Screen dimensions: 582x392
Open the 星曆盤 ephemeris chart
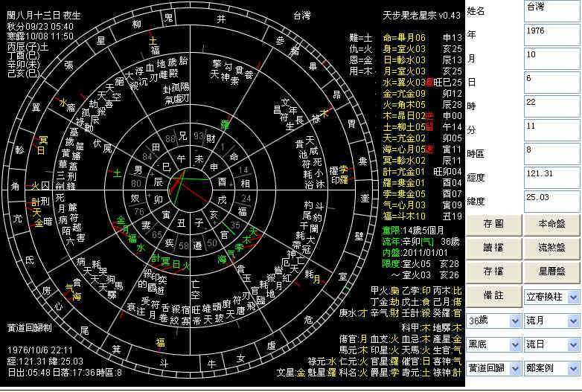coord(551,271)
